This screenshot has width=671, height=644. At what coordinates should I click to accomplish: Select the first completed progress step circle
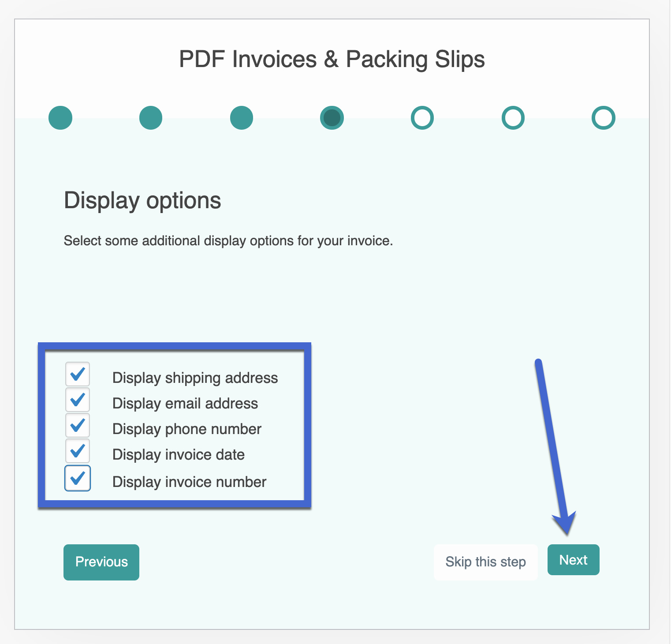[x=60, y=117]
